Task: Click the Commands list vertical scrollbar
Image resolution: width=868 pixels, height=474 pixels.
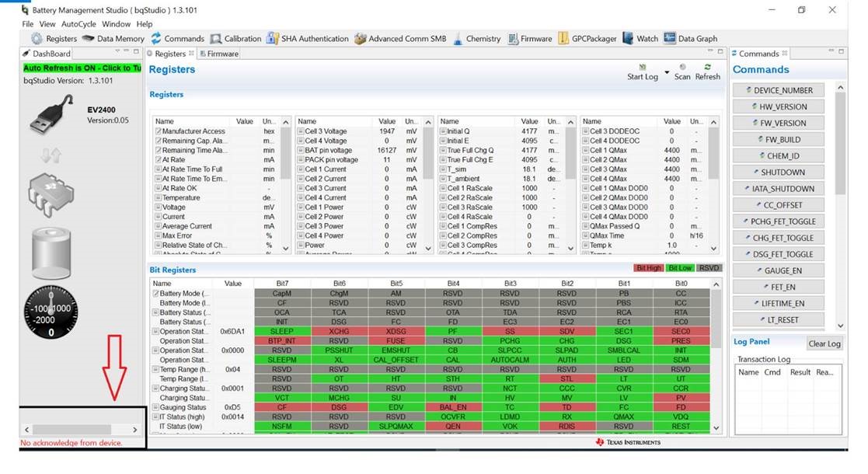Action: (x=840, y=207)
